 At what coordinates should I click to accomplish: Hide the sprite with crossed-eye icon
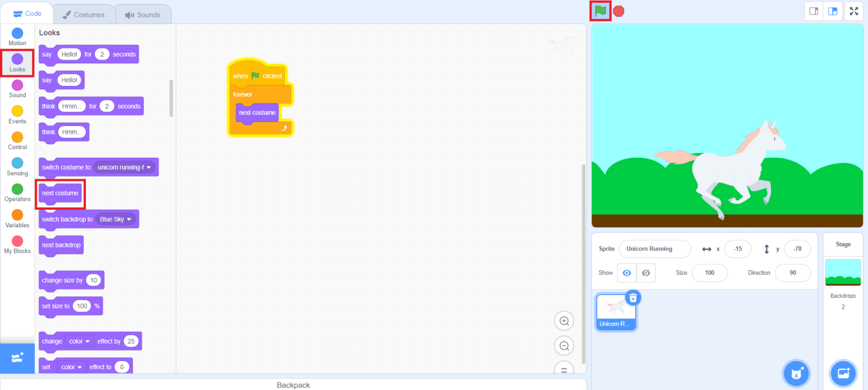(646, 272)
